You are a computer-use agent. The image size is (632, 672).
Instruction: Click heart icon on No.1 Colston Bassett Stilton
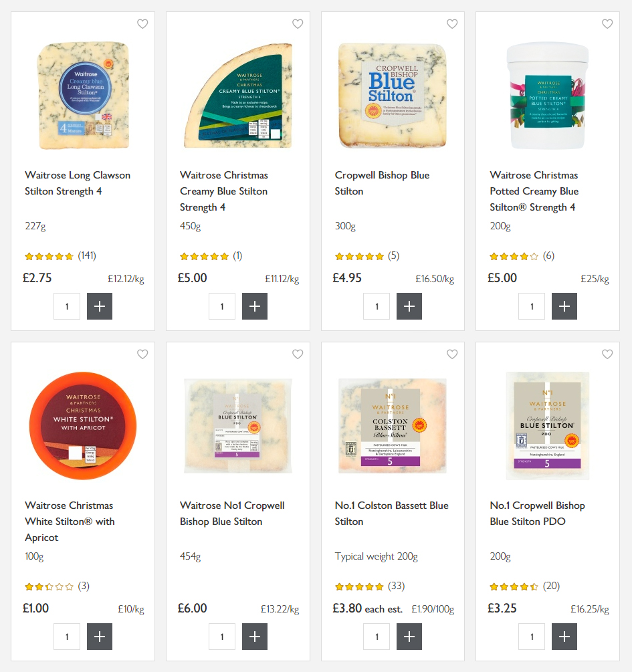click(452, 354)
